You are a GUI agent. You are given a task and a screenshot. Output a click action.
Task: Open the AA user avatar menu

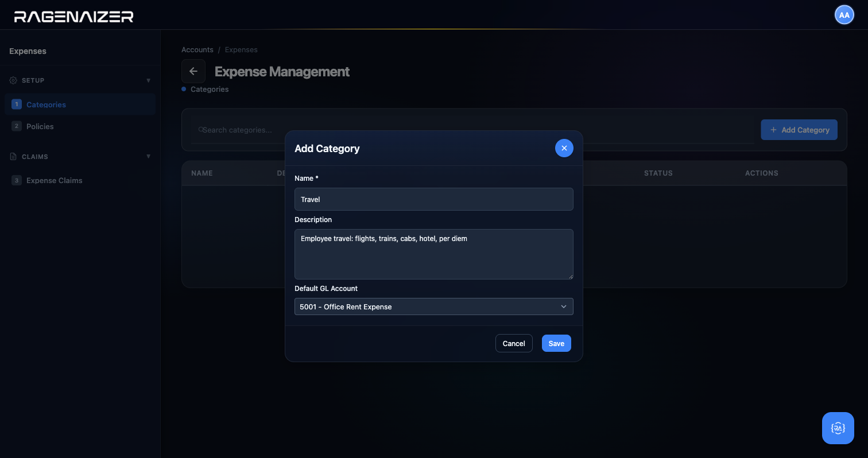(844, 15)
